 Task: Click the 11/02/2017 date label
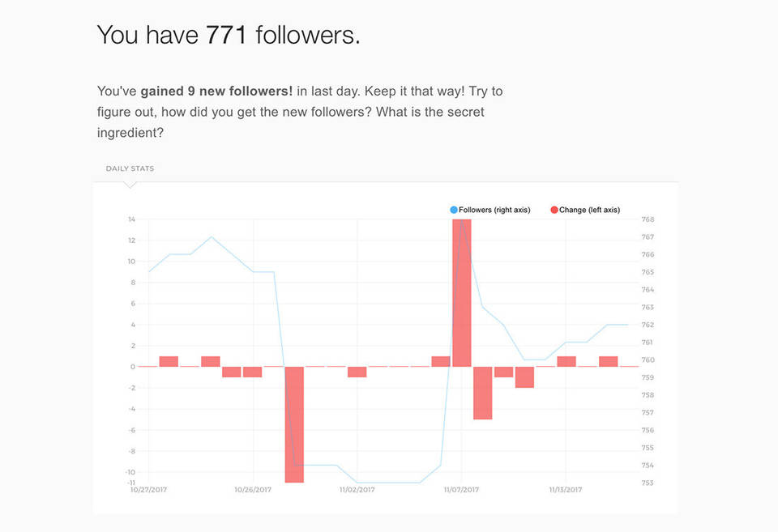click(357, 490)
